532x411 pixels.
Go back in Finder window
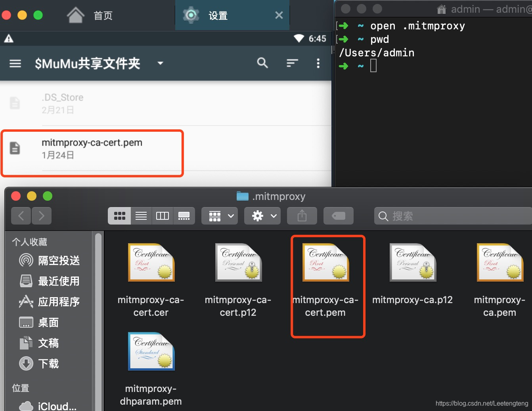(x=21, y=216)
